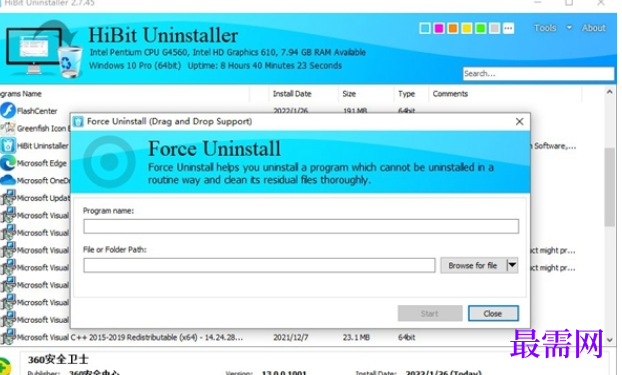Click the 360安全卫士 details title
622x375 pixels.
coord(58,359)
